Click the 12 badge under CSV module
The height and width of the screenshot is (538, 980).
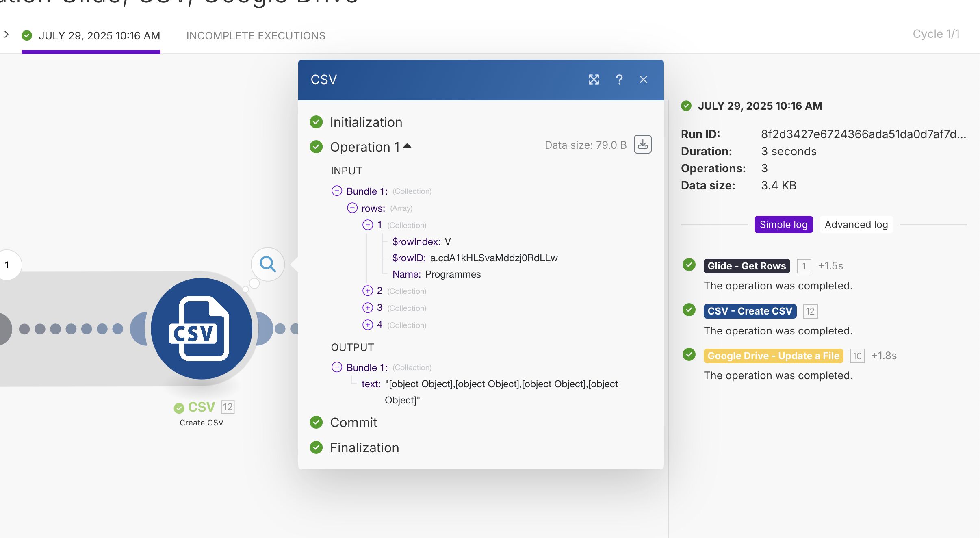click(x=228, y=407)
